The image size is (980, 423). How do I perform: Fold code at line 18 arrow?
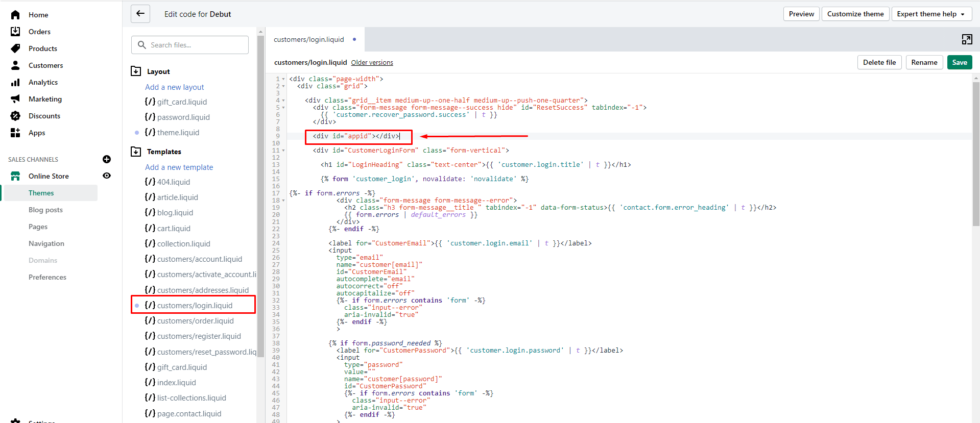coord(283,201)
